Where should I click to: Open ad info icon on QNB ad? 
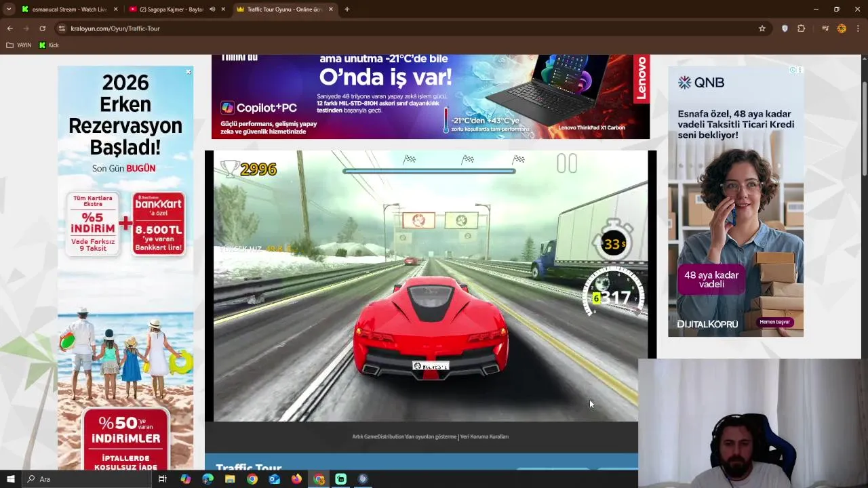(792, 70)
